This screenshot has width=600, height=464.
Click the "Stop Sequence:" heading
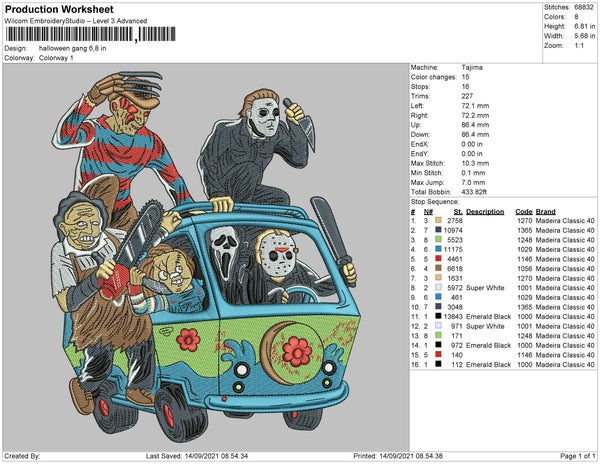click(x=435, y=202)
